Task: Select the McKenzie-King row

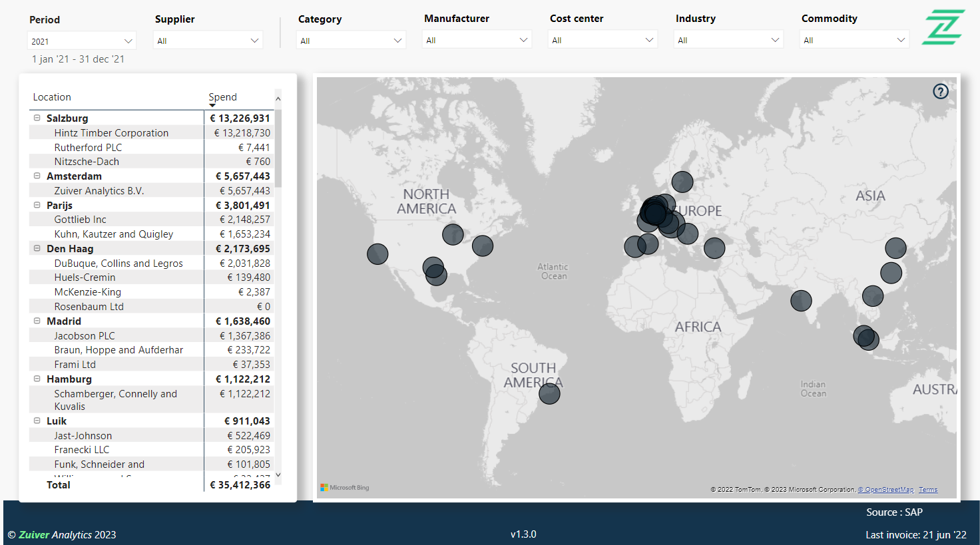Action: click(x=151, y=292)
